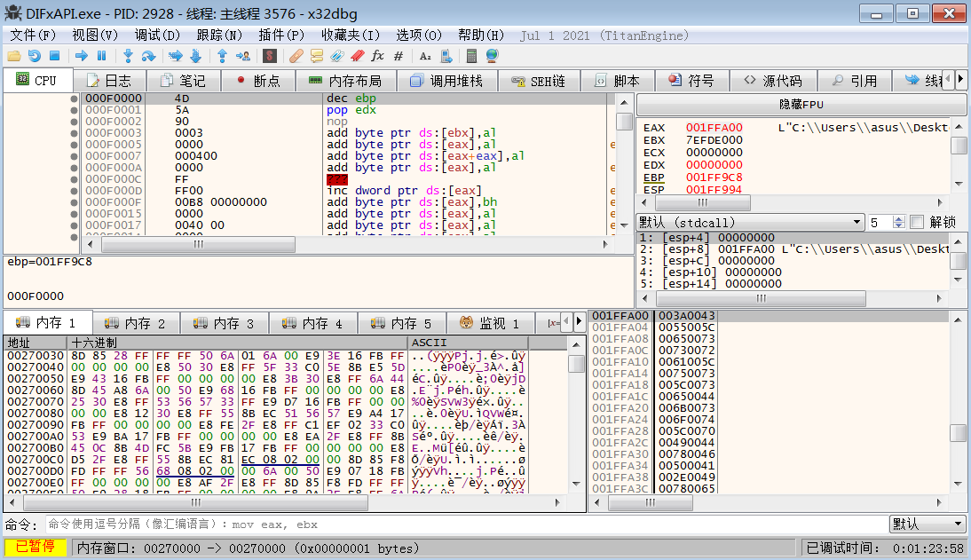This screenshot has height=560, width=971.
Task: Open comments with the speech bubble icon
Action: click(317, 56)
